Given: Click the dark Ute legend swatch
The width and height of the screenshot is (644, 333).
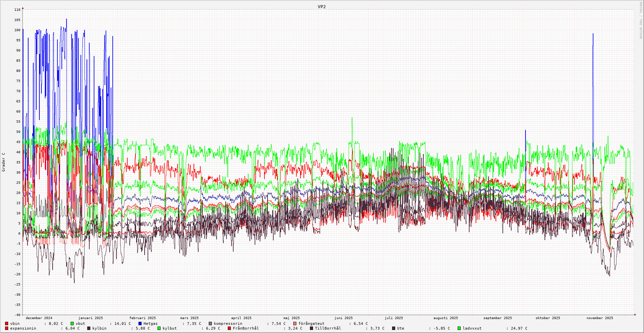Looking at the screenshot, I should pyautogui.click(x=394, y=328).
